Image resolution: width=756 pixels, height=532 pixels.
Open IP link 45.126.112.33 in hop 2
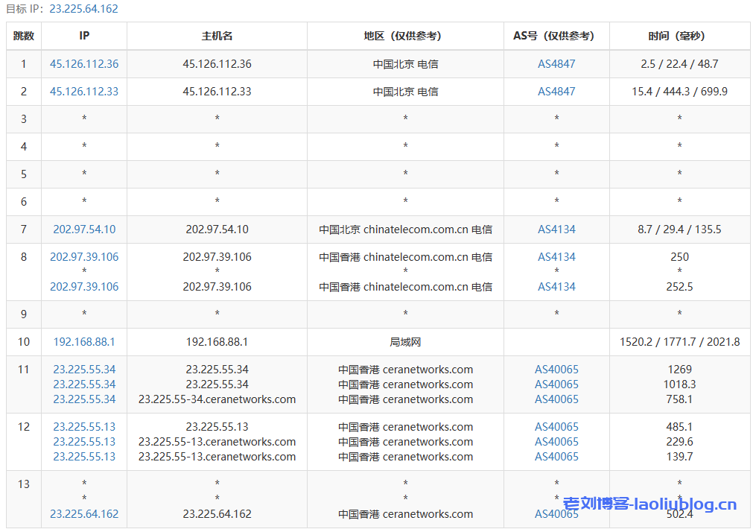[84, 92]
